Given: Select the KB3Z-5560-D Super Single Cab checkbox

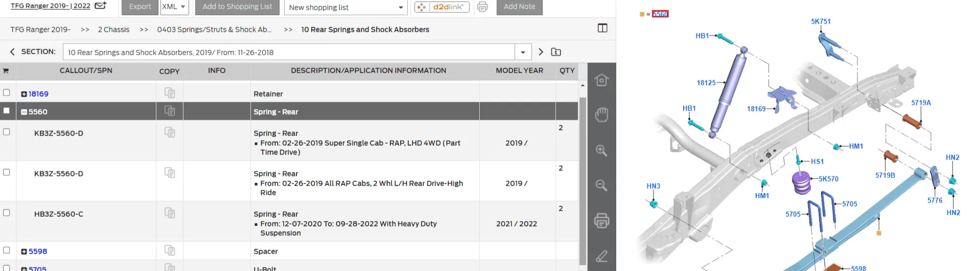Looking at the screenshot, I should tap(7, 132).
